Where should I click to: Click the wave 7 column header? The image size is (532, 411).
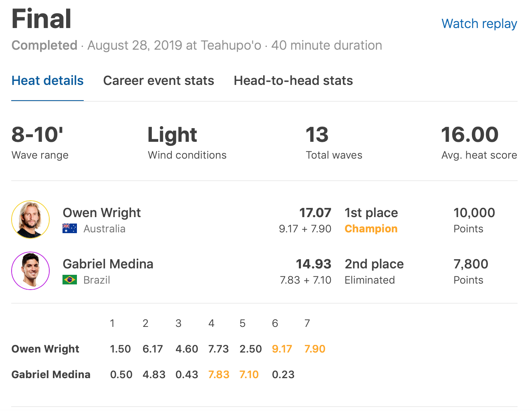pyautogui.click(x=307, y=323)
